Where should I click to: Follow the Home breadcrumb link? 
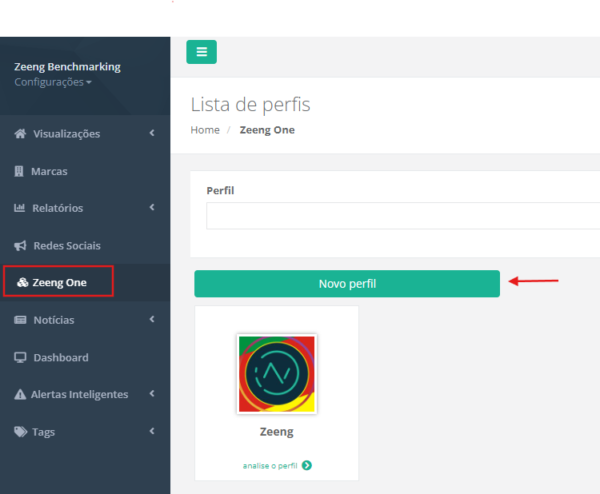tap(205, 130)
